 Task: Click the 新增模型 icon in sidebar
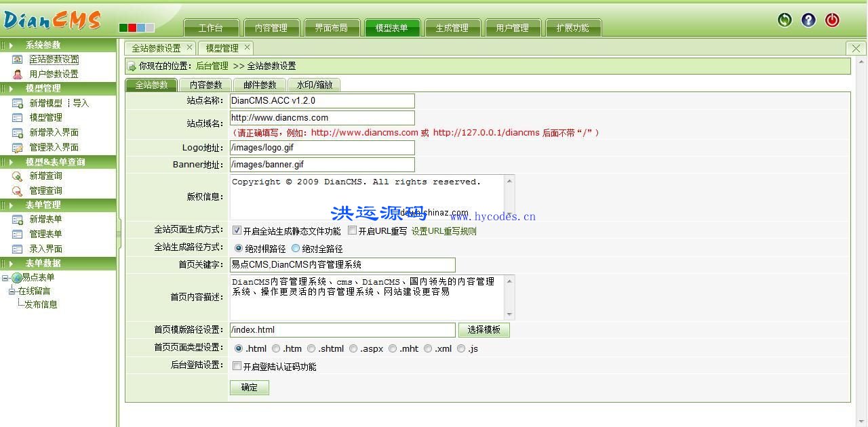(18, 104)
